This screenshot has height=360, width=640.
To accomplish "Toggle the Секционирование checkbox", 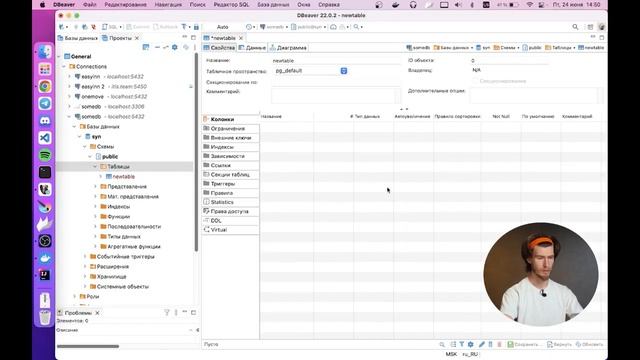I will point(475,81).
